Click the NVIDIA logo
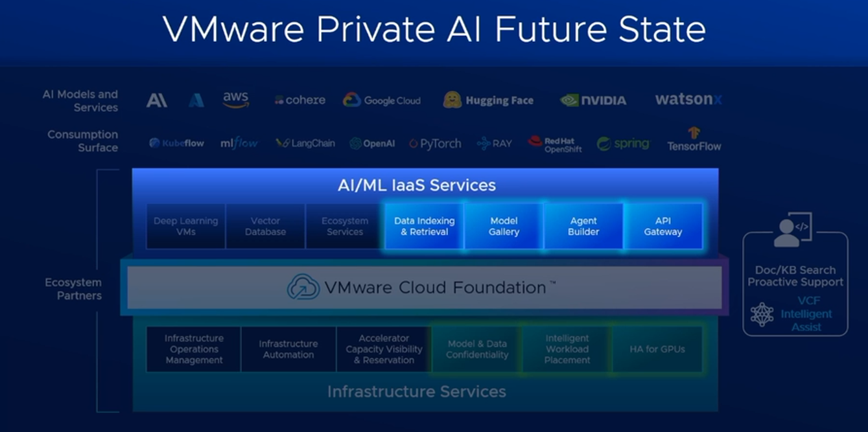 pos(593,100)
